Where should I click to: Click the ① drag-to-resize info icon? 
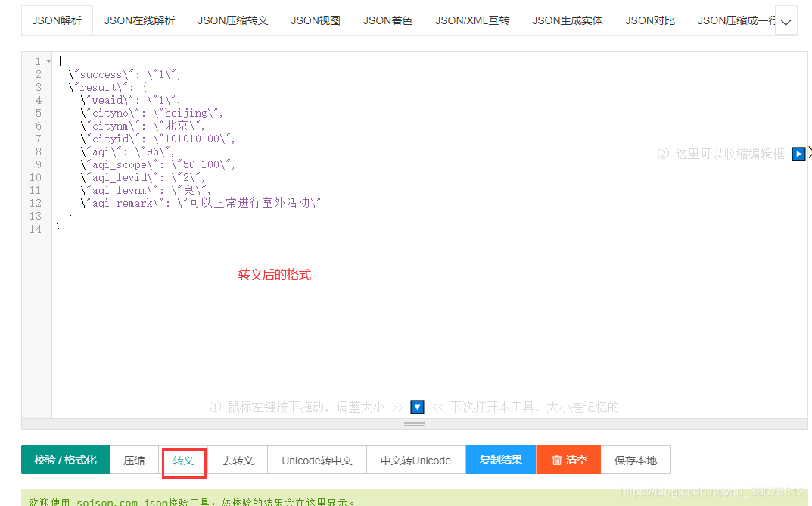(214, 407)
